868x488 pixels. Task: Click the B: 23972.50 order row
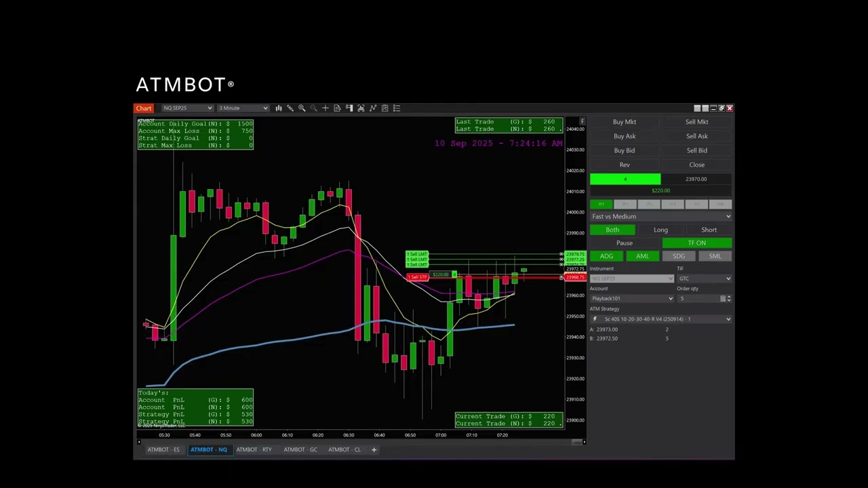pos(631,338)
